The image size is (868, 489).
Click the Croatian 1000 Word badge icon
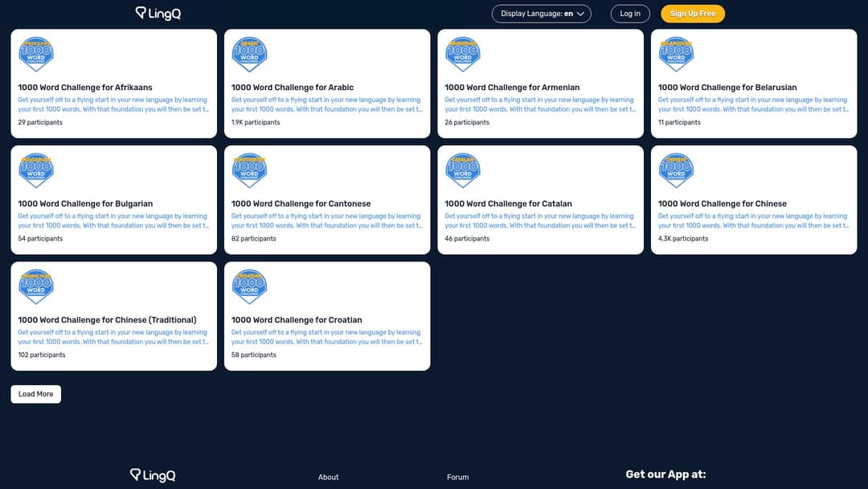point(249,287)
